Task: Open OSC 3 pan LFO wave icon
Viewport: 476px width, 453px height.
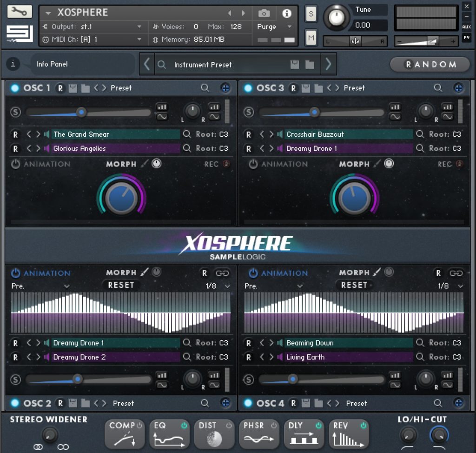Action: [x=447, y=117]
